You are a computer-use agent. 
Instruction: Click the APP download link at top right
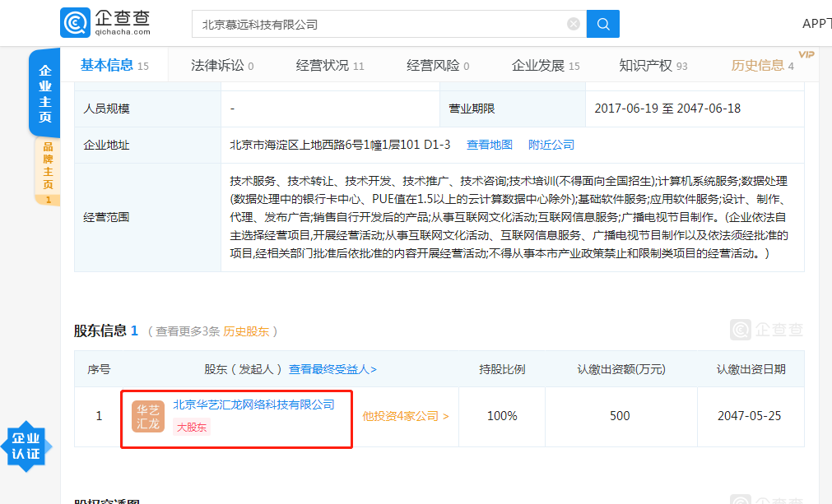[816, 23]
